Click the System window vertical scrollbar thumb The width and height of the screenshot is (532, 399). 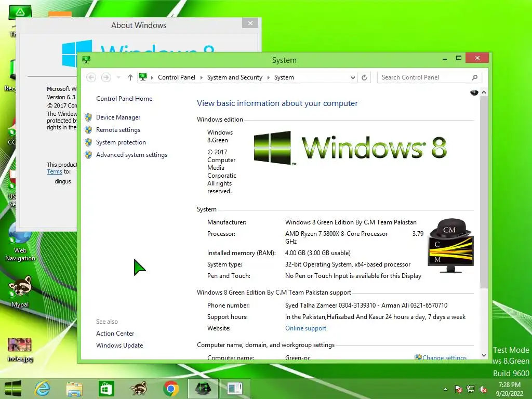pyautogui.click(x=484, y=192)
